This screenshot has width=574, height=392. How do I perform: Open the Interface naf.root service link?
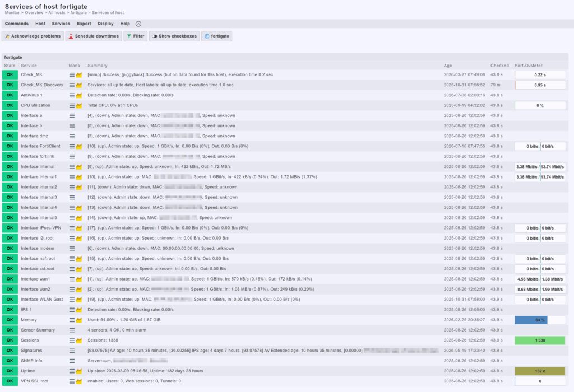click(x=38, y=259)
